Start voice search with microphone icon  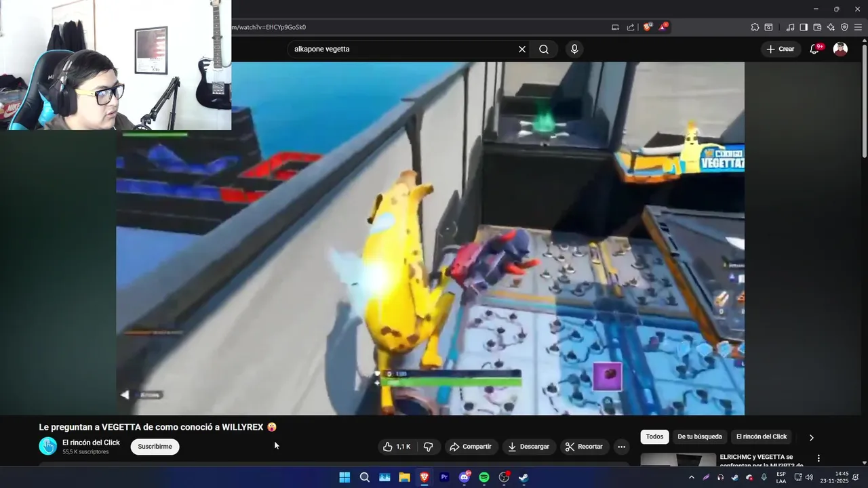click(x=574, y=49)
